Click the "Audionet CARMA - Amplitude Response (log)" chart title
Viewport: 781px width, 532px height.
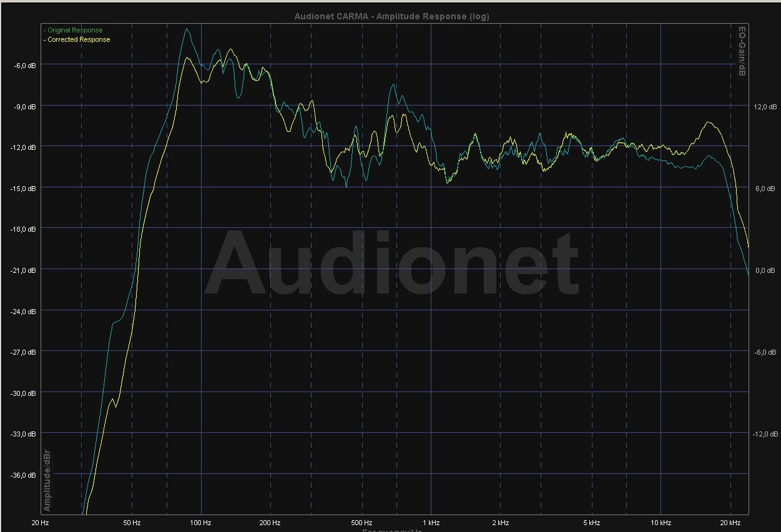391,16
